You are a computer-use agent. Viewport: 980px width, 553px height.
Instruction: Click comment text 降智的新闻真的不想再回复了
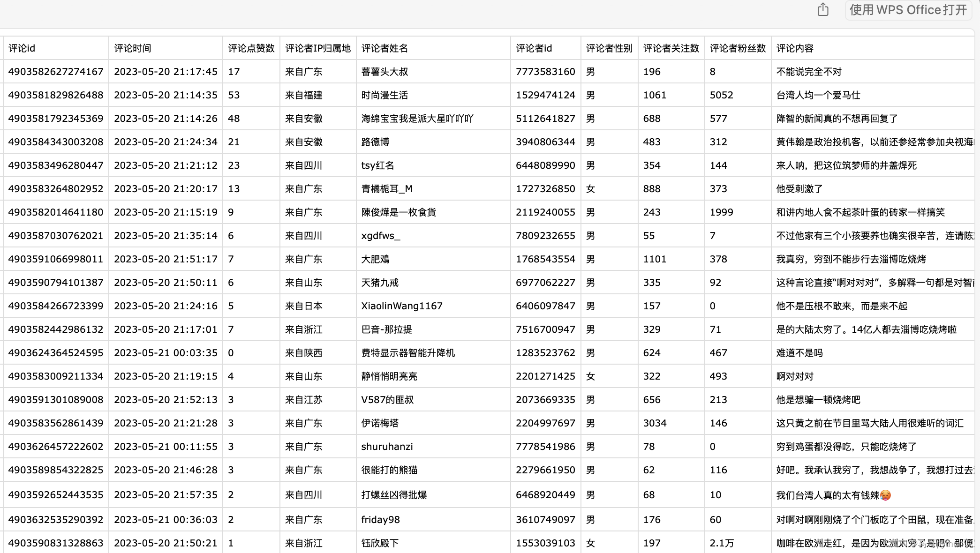pyautogui.click(x=837, y=119)
